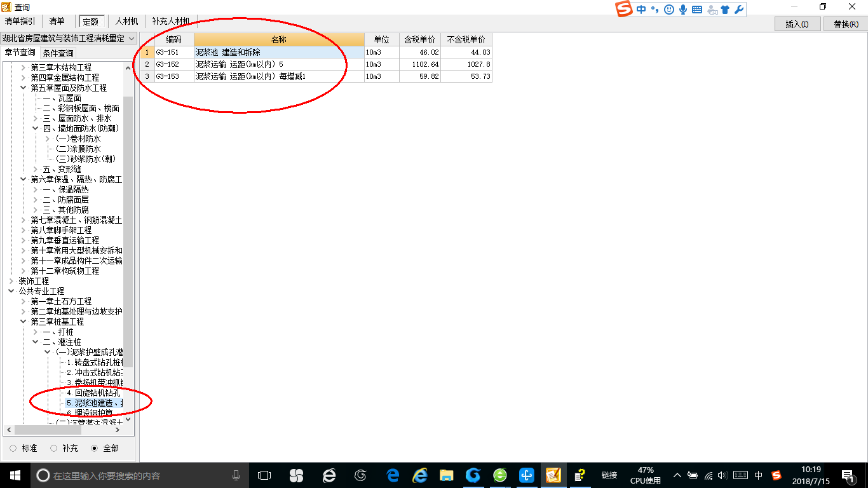Open the Microsoft Edge taskbar icon
Screen dimensions: 868x488
tap(393, 475)
